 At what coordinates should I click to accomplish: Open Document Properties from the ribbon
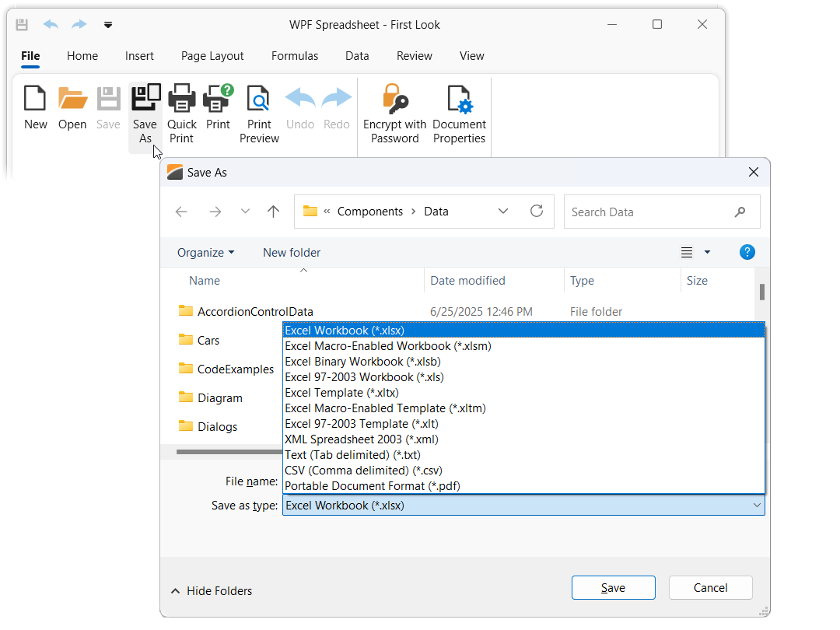tap(459, 114)
